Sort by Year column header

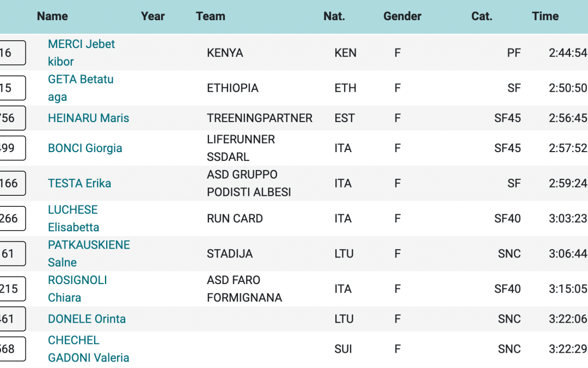click(x=152, y=16)
